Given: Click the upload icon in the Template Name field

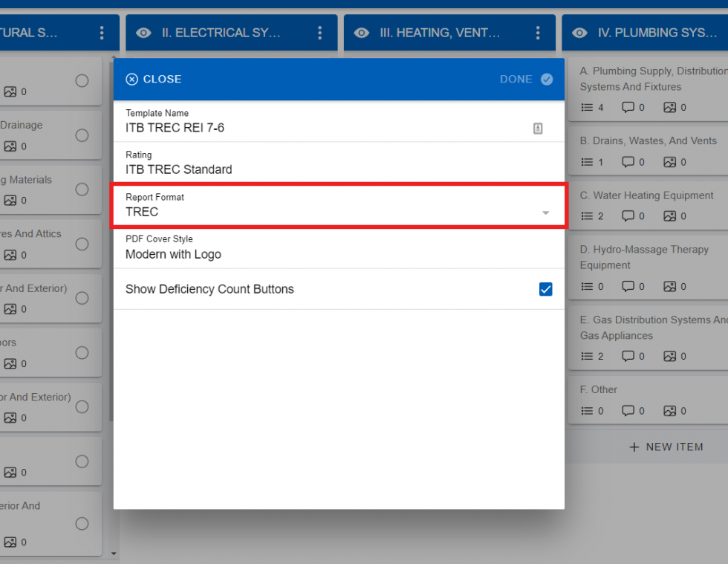Looking at the screenshot, I should [x=538, y=128].
